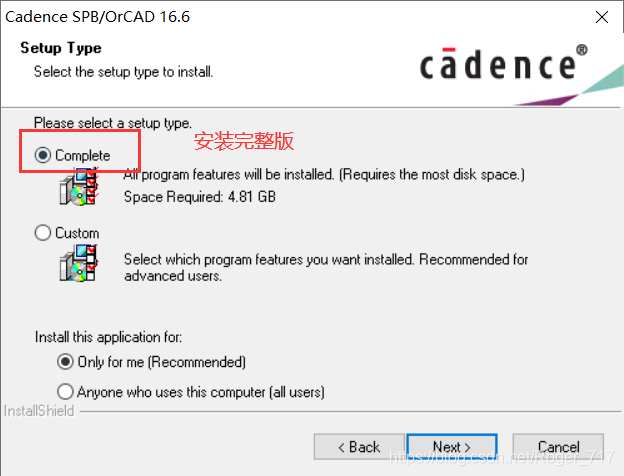Choose the Custom setup type radio button
The width and height of the screenshot is (624, 476).
pyautogui.click(x=43, y=232)
